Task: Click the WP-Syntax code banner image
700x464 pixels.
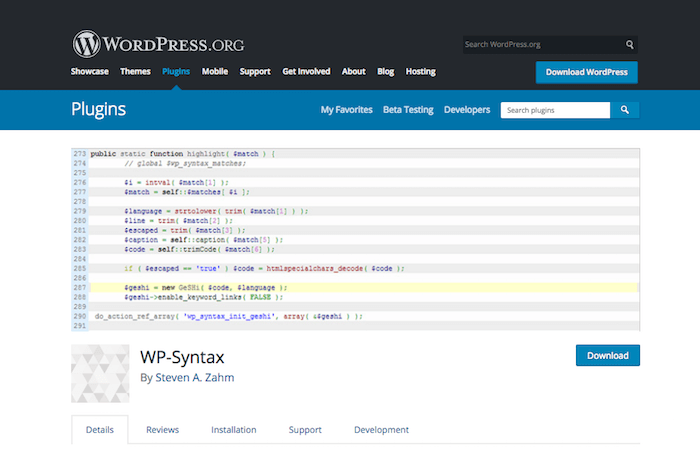Action: coord(355,239)
